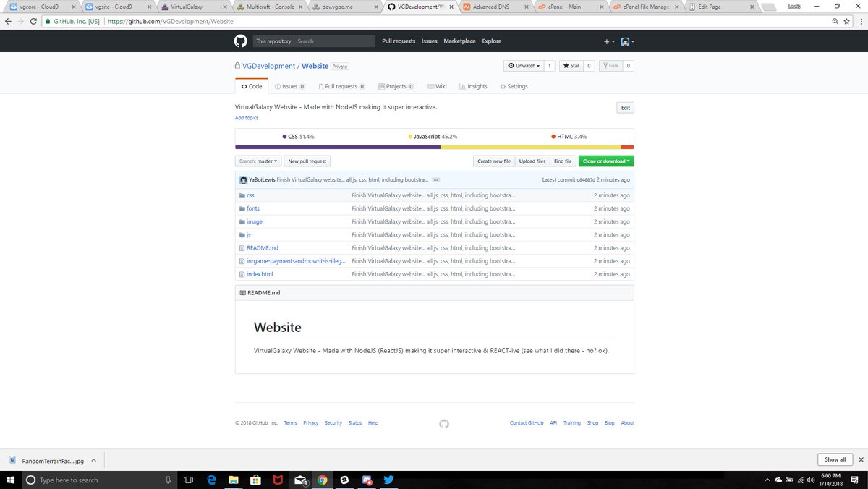Image resolution: width=868 pixels, height=489 pixels.
Task: Open VGDevelopment organization link
Action: pos(268,66)
